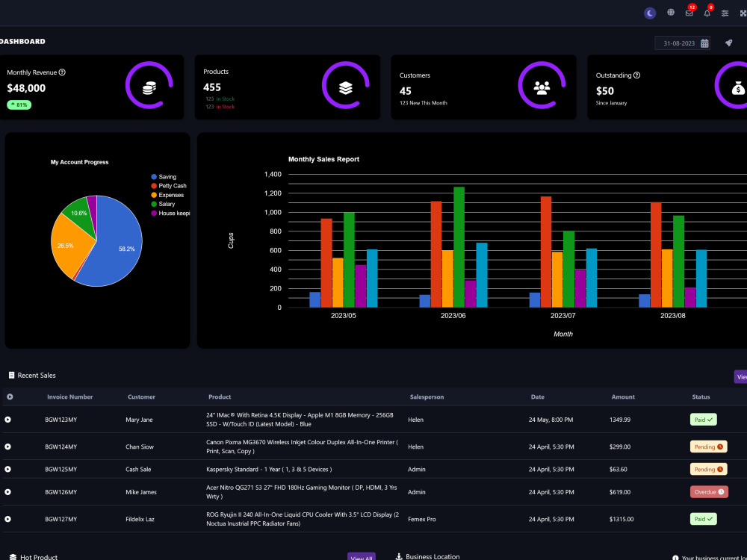Viewport: 747px width, 560px height.
Task: Click Petty Cash legend red swatch
Action: (x=154, y=186)
